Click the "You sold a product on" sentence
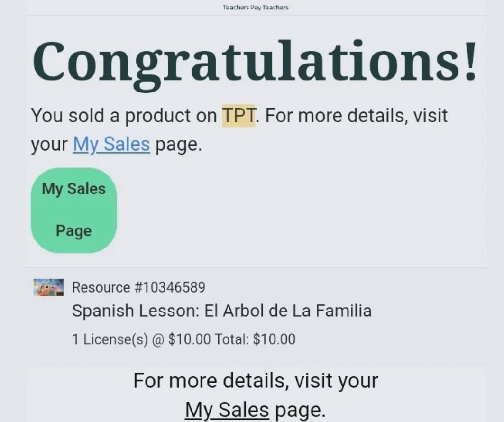The width and height of the screenshot is (504, 422). point(124,116)
